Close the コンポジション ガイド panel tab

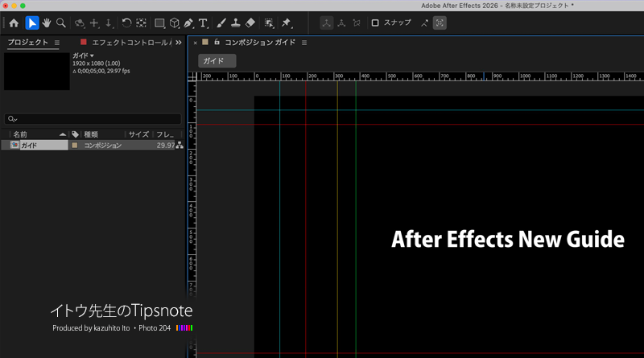pyautogui.click(x=196, y=43)
